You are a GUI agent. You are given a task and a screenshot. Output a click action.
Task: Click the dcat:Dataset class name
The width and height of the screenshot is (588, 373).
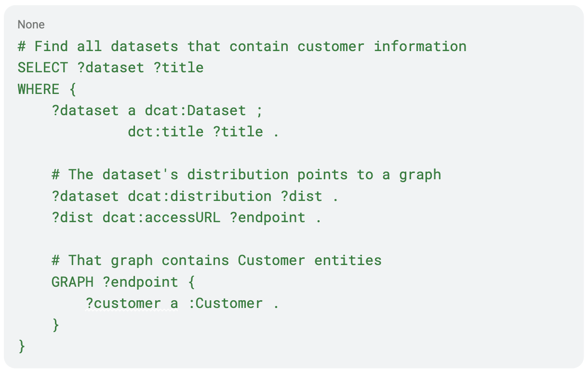click(x=195, y=110)
